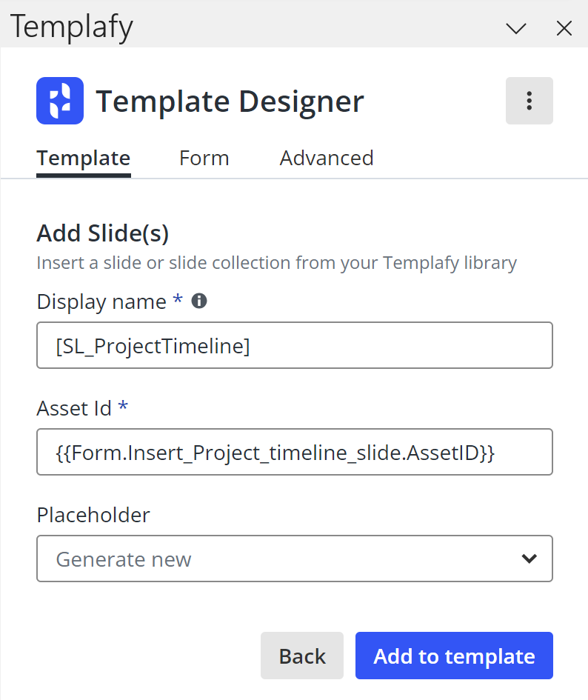Click the Templafy logo icon

(60, 101)
